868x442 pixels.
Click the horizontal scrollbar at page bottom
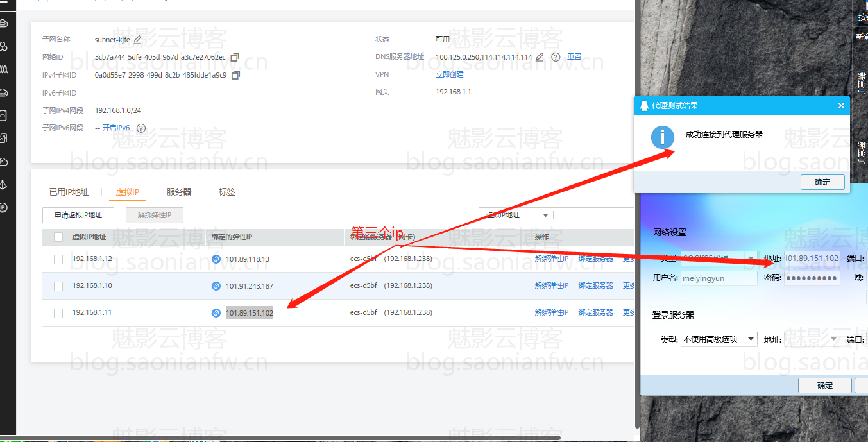280,438
